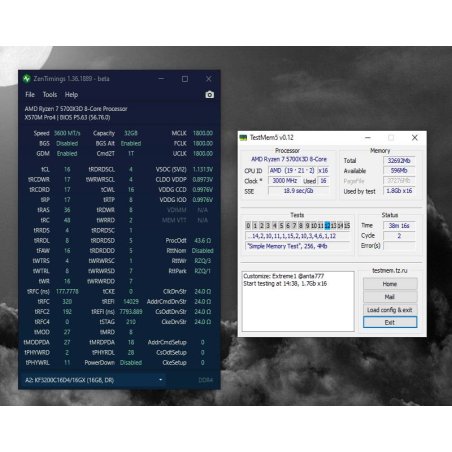Click AMD Ryzen 7 5700X3D 8-Core in TestMem5

tap(289, 159)
